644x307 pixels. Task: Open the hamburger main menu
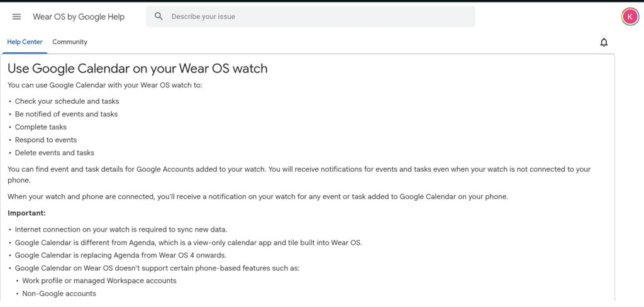16,16
